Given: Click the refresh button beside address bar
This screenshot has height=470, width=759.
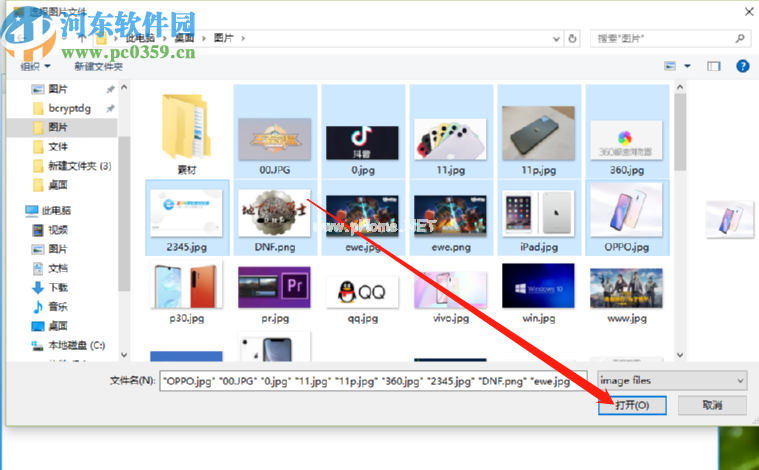Looking at the screenshot, I should click(x=572, y=38).
